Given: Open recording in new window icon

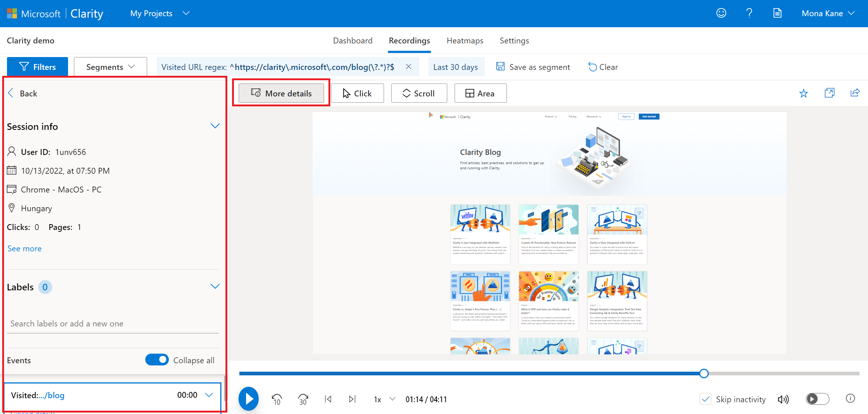Looking at the screenshot, I should (829, 93).
